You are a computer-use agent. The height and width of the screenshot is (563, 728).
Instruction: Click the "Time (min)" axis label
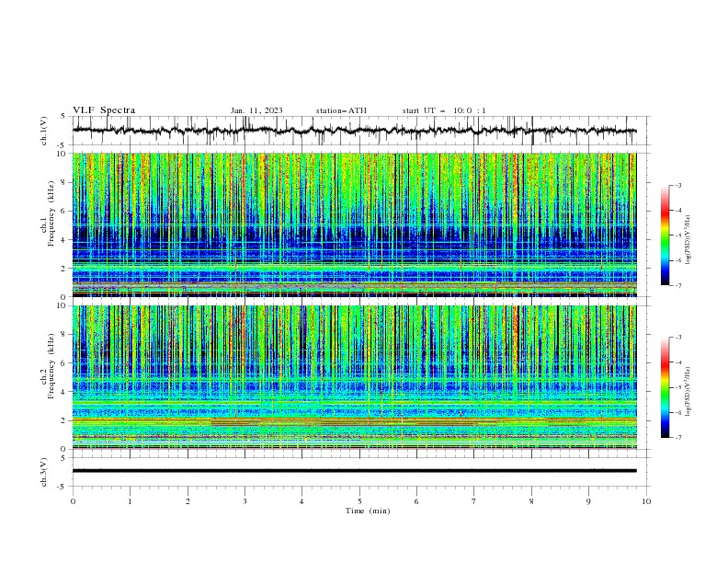pyautogui.click(x=368, y=511)
